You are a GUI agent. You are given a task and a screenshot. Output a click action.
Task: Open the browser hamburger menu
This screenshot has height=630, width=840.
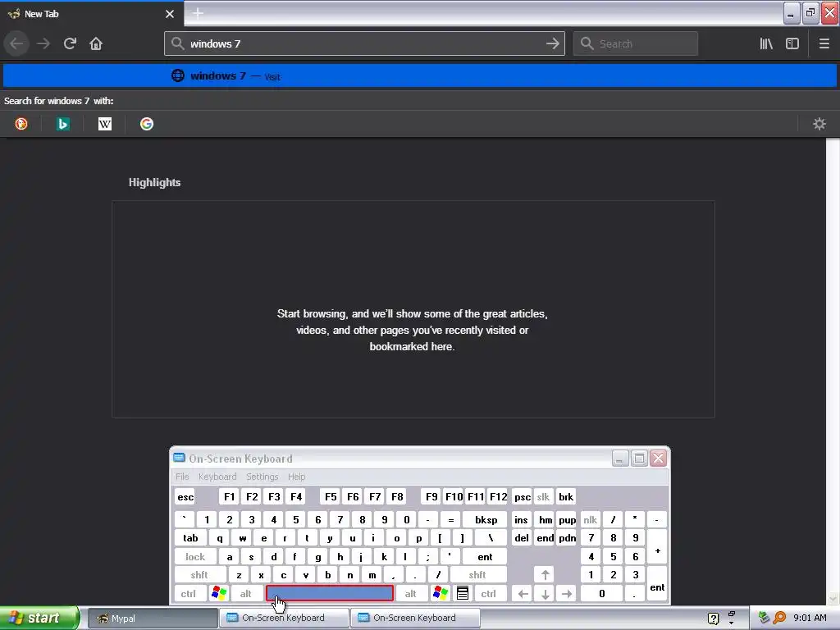pyautogui.click(x=824, y=44)
